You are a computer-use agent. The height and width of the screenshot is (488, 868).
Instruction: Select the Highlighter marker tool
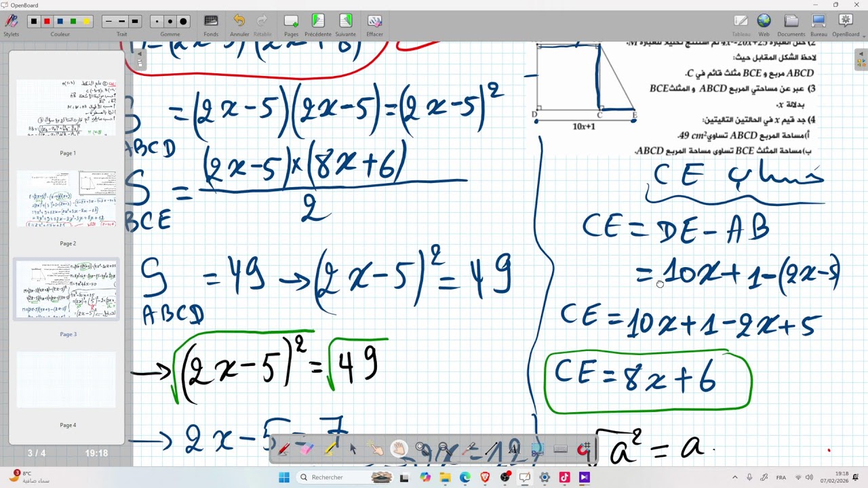click(330, 449)
